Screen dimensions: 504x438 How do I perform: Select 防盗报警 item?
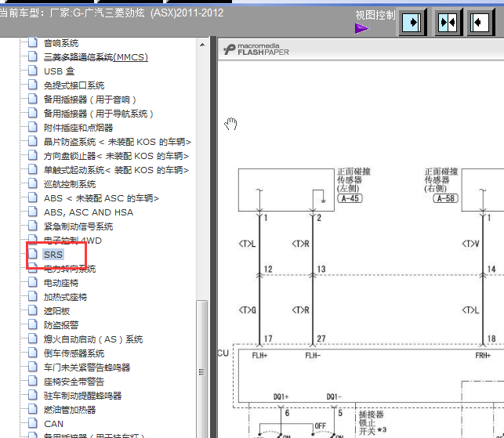[x=61, y=325]
